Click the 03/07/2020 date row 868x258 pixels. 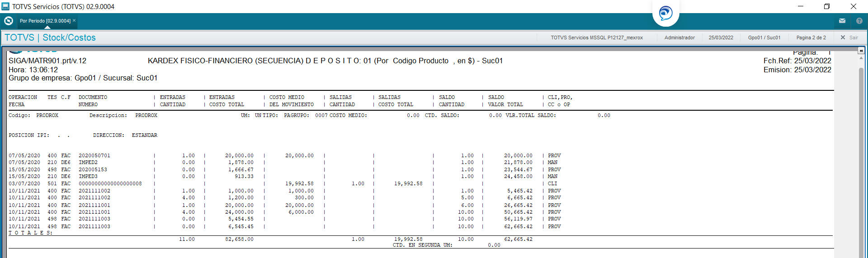click(24, 183)
